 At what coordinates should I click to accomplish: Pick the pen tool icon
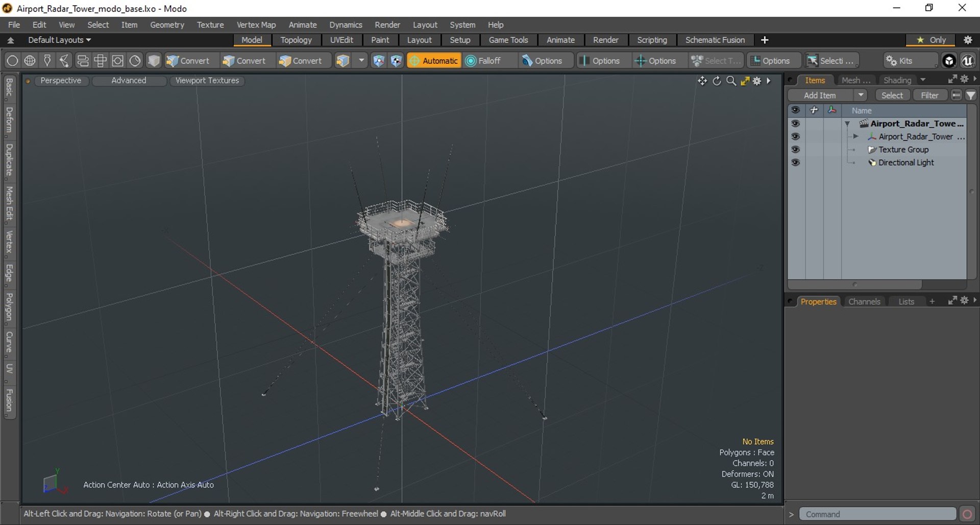click(47, 61)
